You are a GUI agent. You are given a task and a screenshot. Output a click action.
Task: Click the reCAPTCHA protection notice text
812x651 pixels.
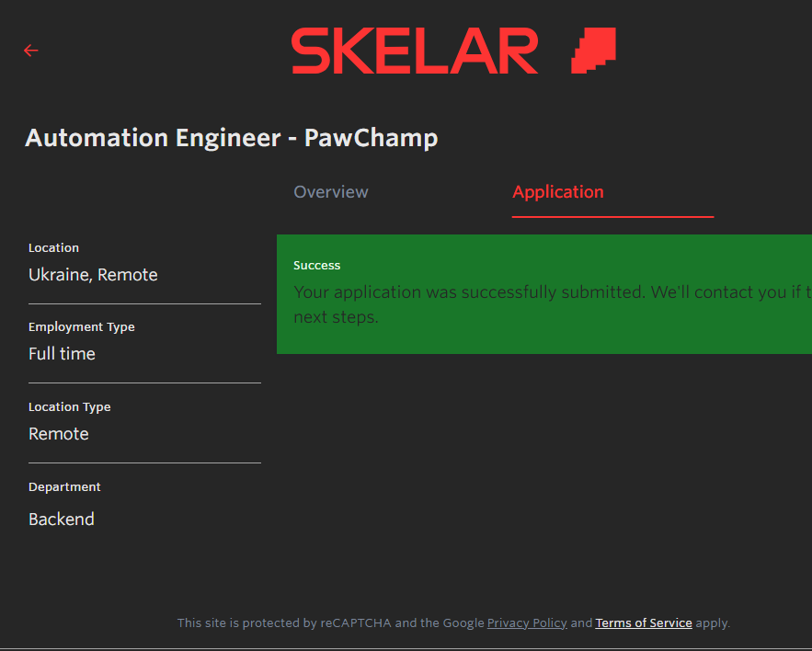(x=331, y=623)
